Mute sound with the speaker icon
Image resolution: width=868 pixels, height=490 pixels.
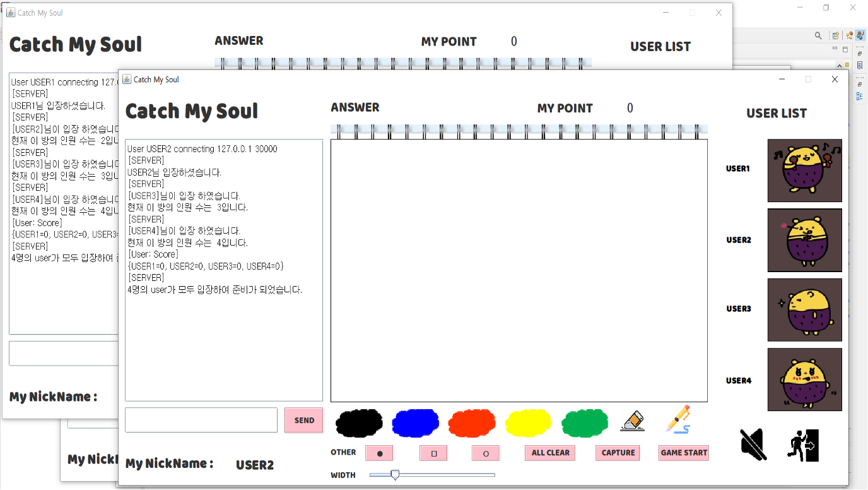click(x=753, y=444)
